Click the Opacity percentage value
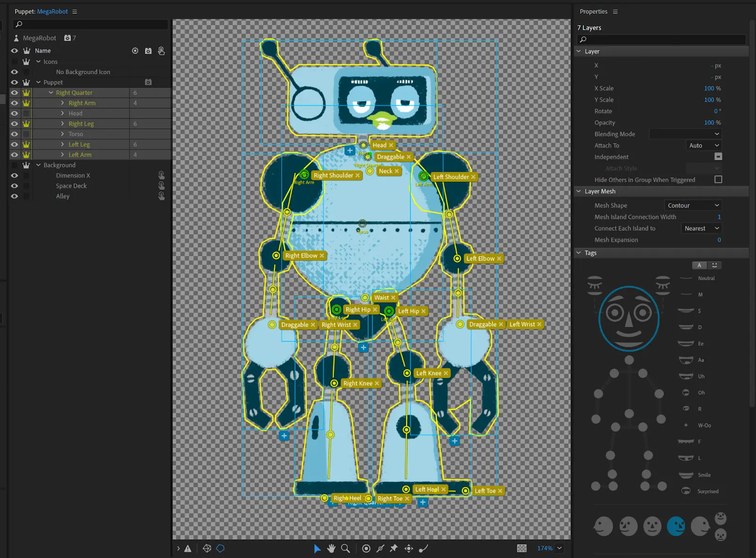 click(709, 122)
